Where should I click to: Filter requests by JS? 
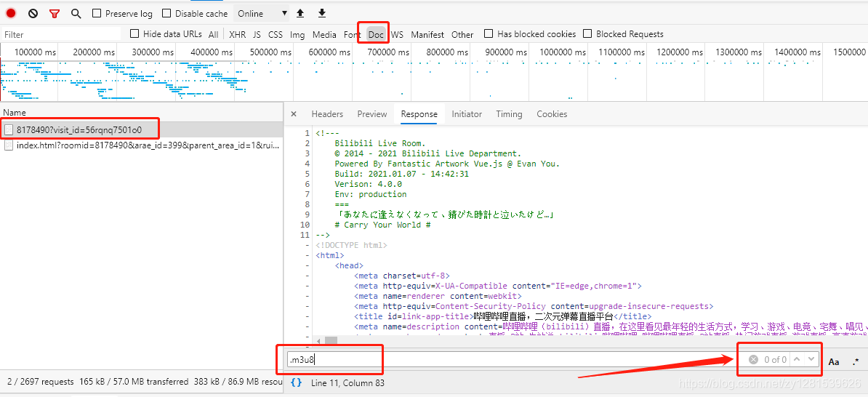pyautogui.click(x=257, y=34)
